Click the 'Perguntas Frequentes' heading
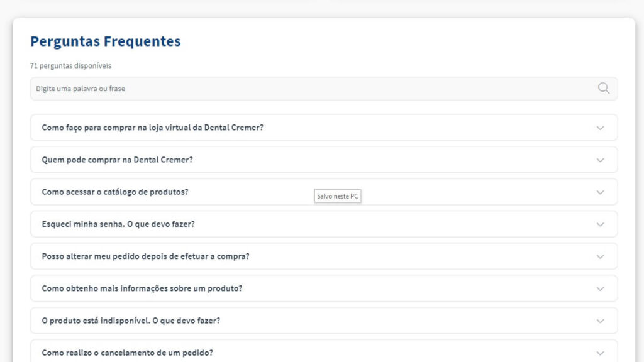Viewport: 644px width, 362px height. (x=106, y=41)
